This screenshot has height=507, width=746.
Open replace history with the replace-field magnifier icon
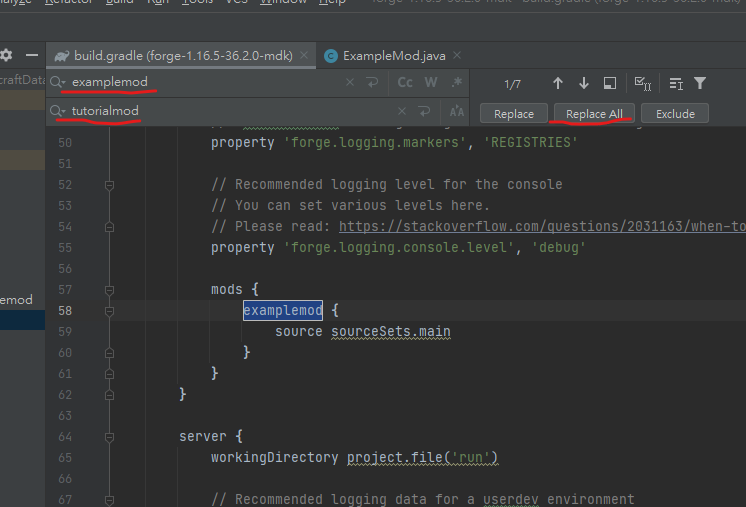pyautogui.click(x=58, y=111)
